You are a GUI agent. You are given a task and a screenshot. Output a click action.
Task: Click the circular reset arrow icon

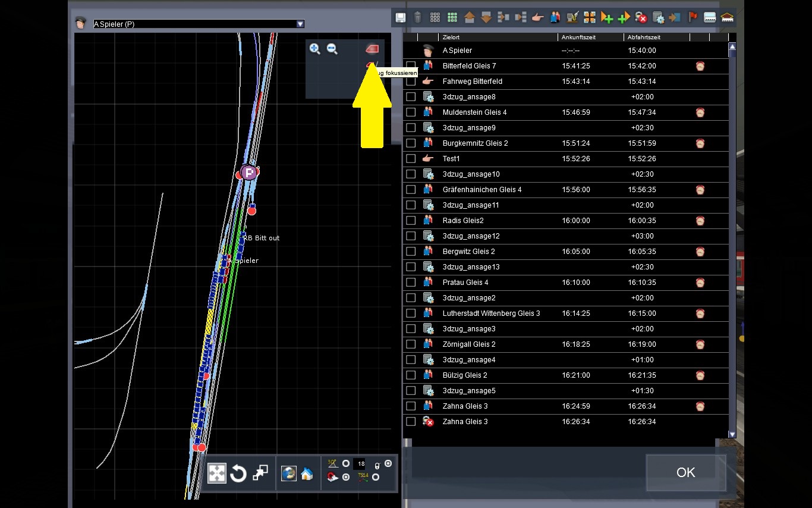click(238, 473)
